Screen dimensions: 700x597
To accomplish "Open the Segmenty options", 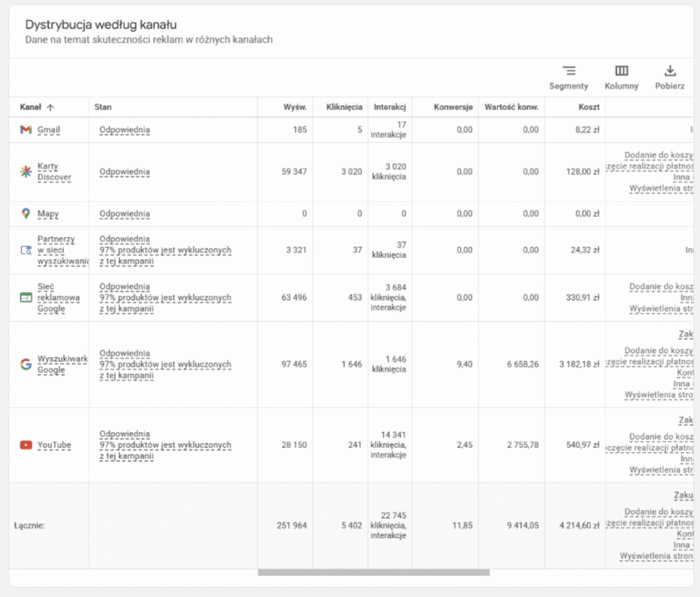I will tap(568, 77).
